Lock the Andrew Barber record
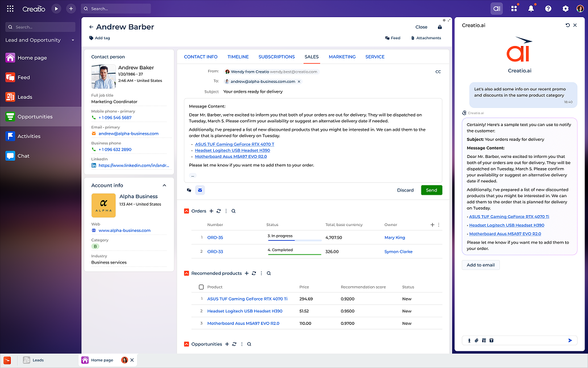Image resolution: width=588 pixels, height=368 pixels. [x=441, y=27]
